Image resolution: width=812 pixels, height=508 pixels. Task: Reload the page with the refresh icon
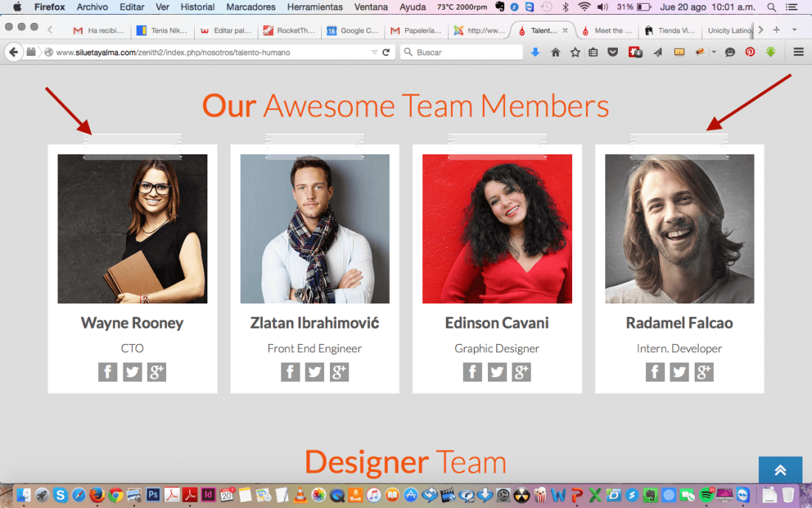tap(386, 52)
